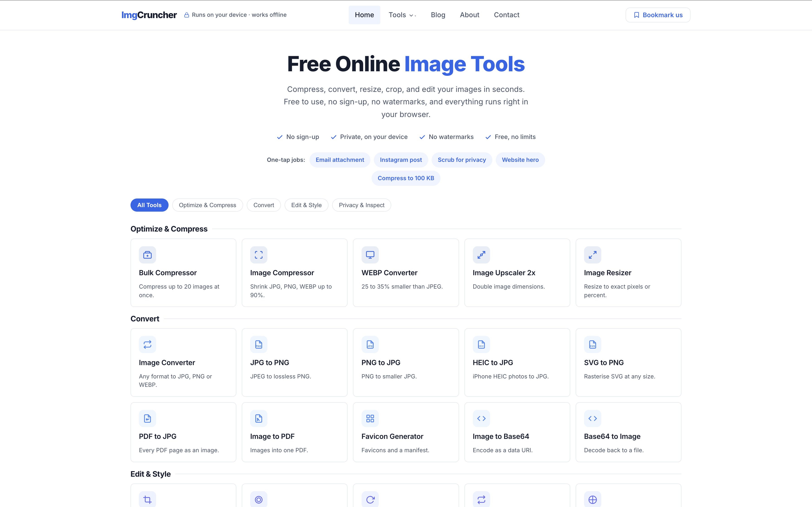This screenshot has width=812, height=507.
Task: Select the Privacy & Inspect filter
Action: point(361,205)
